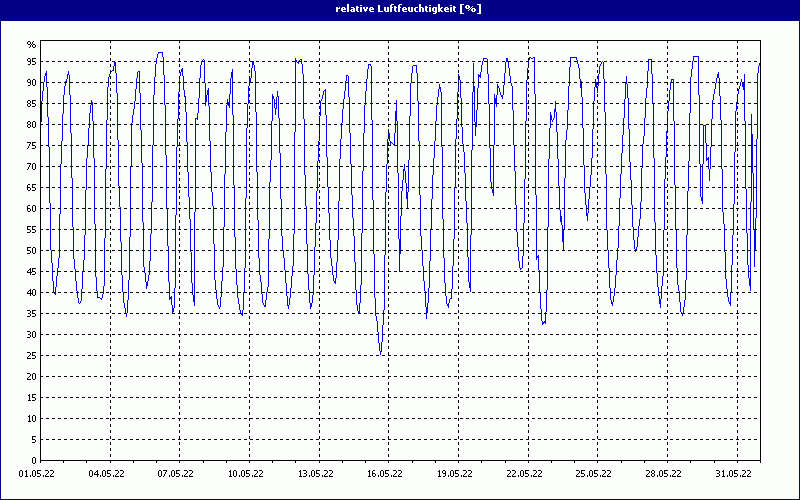Viewport: 800px width, 500px height.
Task: Click the 50 y-axis value label
Action: (31, 251)
